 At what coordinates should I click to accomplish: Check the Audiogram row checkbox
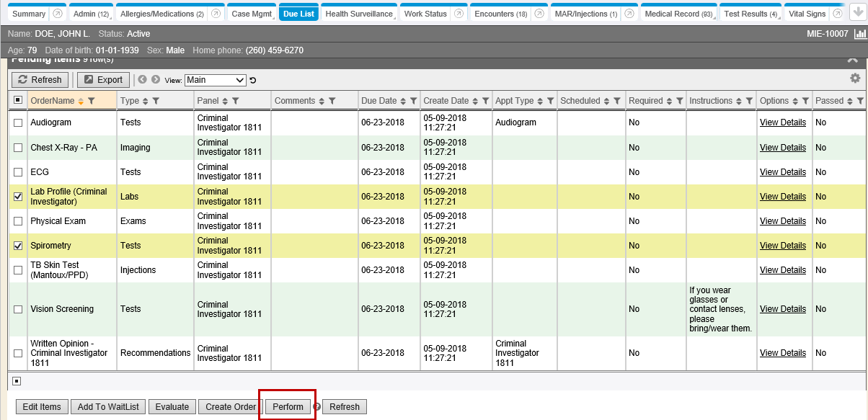click(x=18, y=123)
